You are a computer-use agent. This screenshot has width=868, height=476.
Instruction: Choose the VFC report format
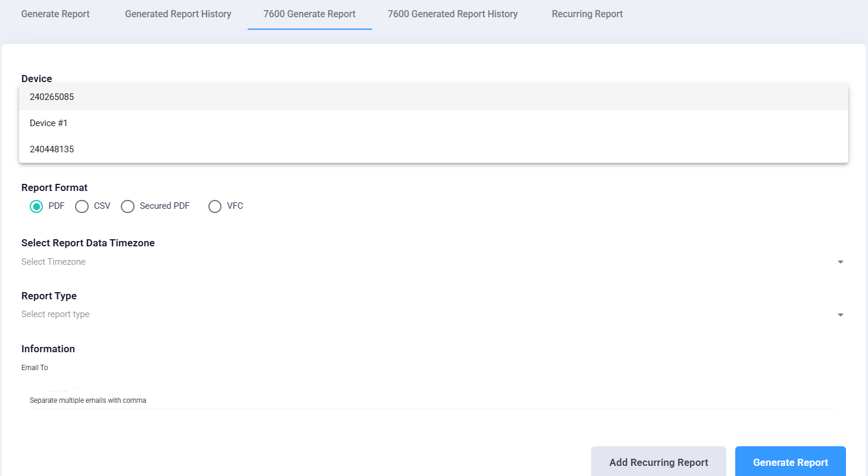tap(215, 206)
